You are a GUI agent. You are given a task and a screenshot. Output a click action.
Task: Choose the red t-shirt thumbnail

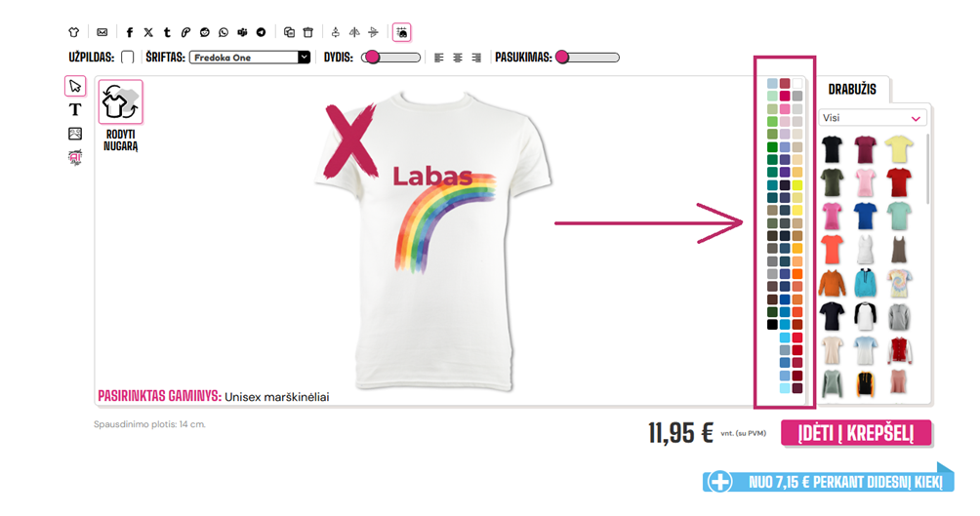pyautogui.click(x=898, y=182)
